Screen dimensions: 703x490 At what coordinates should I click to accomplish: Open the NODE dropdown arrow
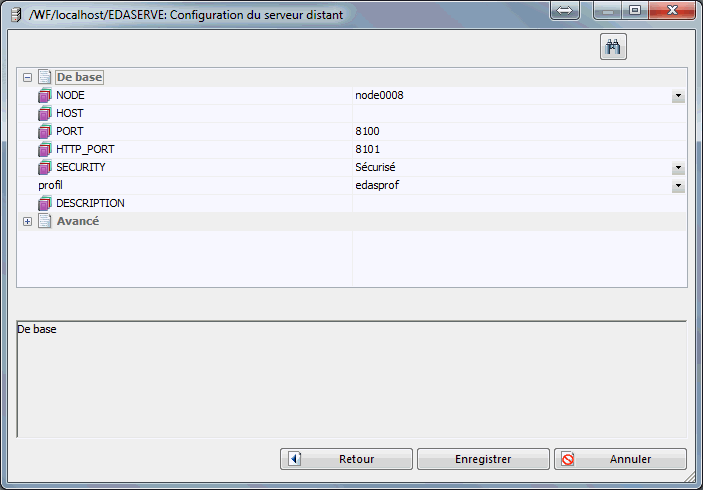(678, 95)
